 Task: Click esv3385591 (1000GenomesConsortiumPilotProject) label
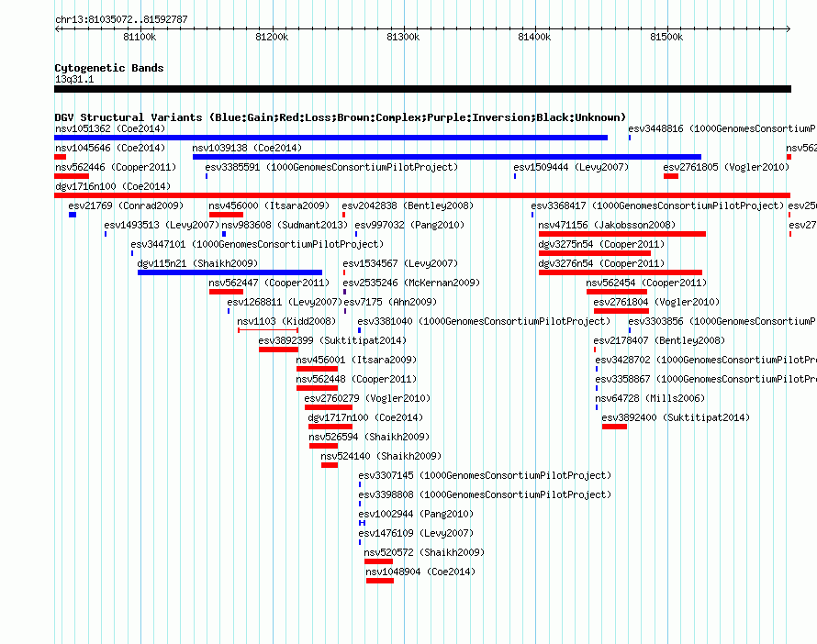(331, 167)
